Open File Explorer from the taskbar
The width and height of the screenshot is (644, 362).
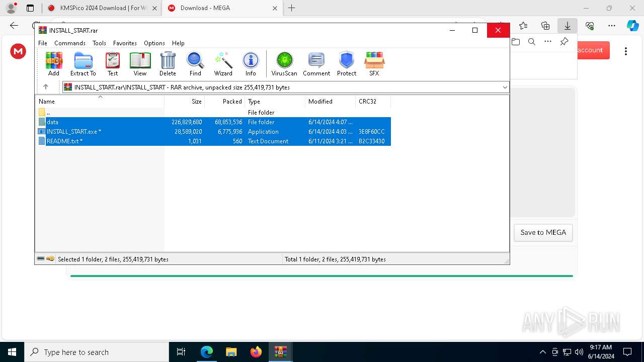[231, 352]
